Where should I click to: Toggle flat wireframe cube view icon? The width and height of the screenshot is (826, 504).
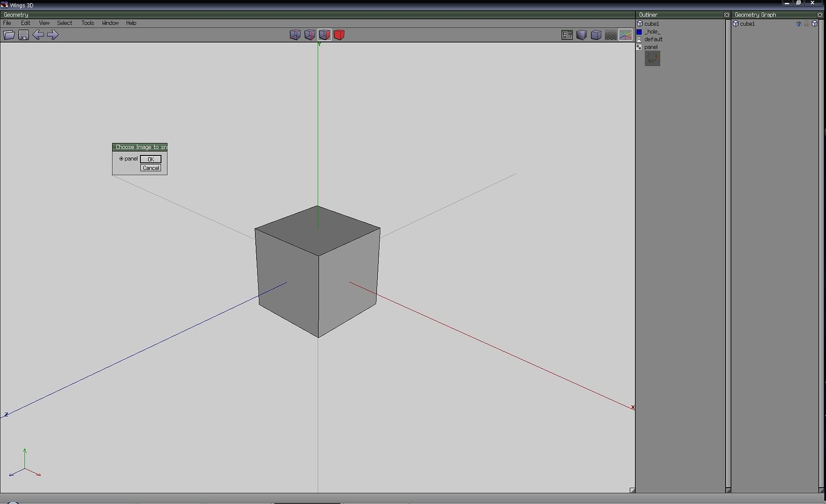(x=596, y=35)
